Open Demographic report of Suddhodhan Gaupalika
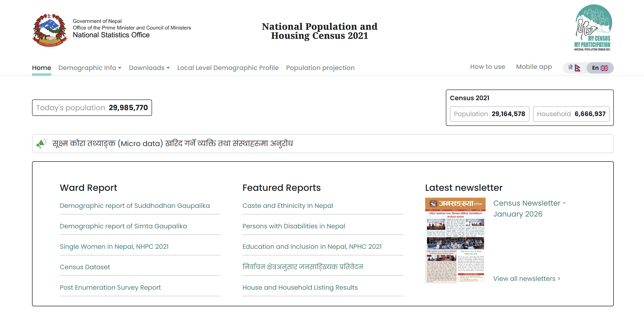 coord(135,205)
